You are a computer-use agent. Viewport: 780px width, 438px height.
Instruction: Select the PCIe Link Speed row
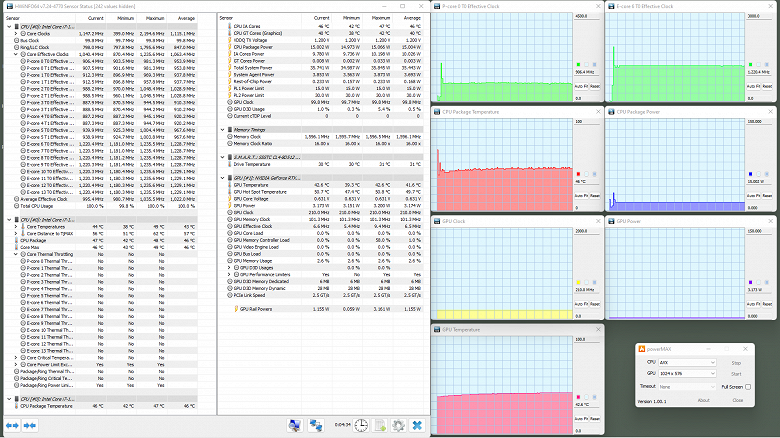pyautogui.click(x=324, y=295)
